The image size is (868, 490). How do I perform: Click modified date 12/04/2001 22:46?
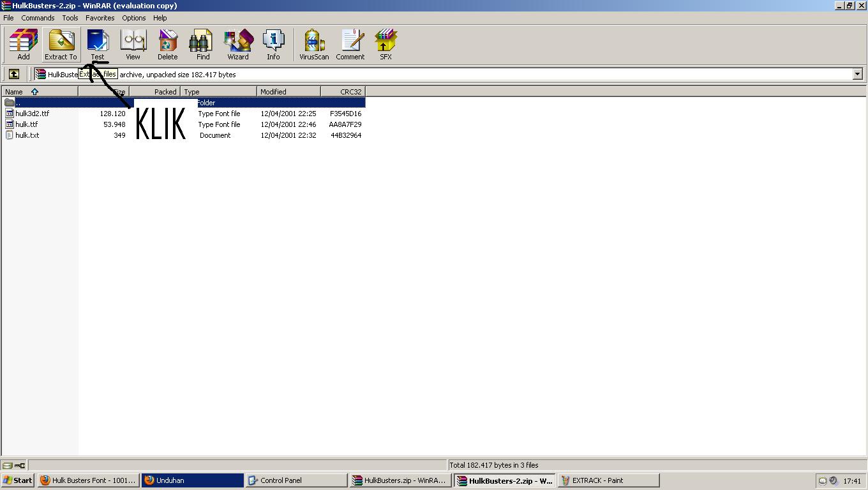(x=288, y=124)
